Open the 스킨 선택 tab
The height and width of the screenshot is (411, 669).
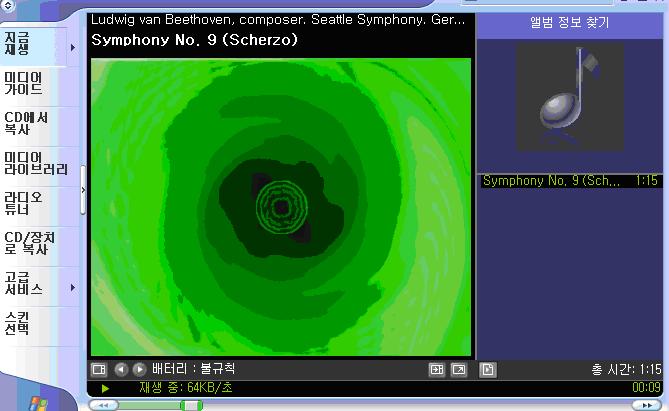tap(39, 324)
